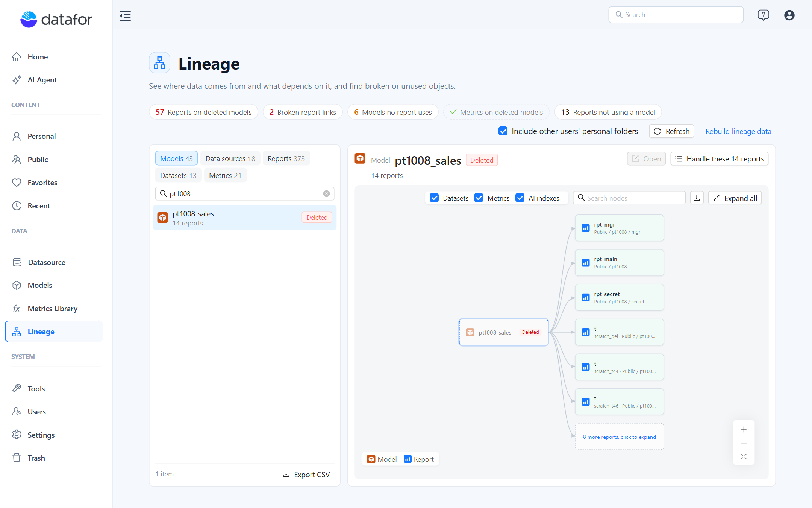Switch to the Metrics 21 tab
This screenshot has width=812, height=508.
pyautogui.click(x=225, y=175)
